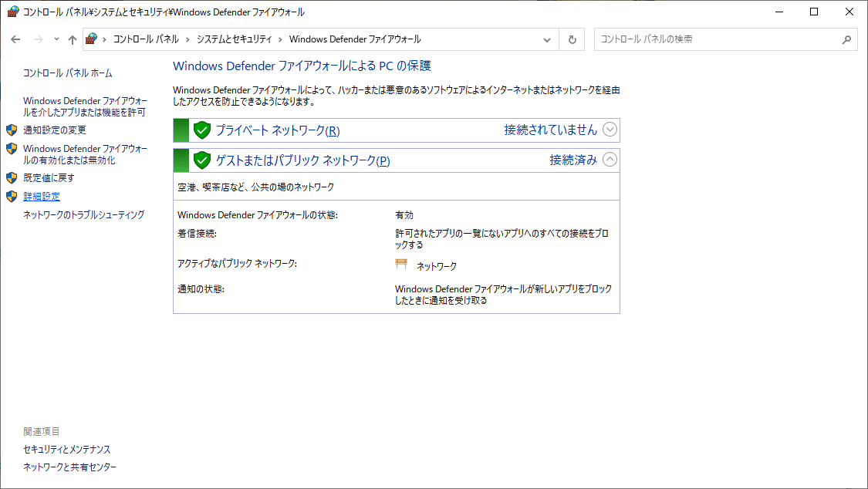Select システムとセキュリティ in the breadcrumb
Screen dimensions: 868x489
(235, 39)
